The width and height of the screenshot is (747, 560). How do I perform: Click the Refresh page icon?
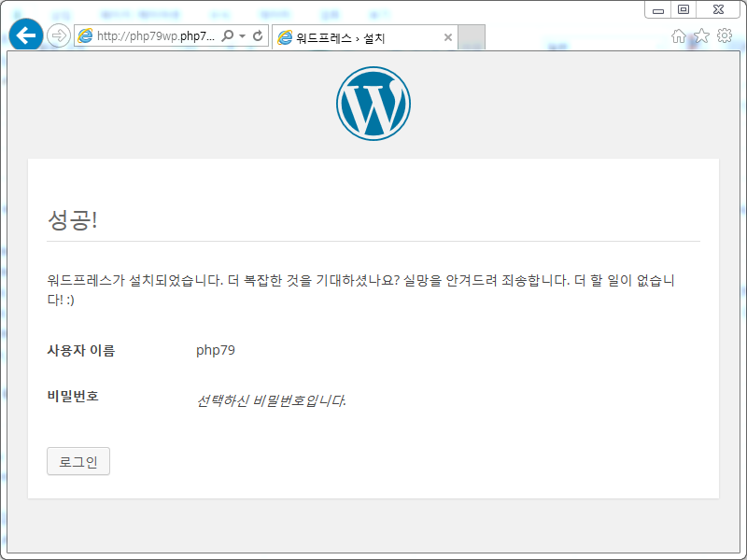(x=258, y=35)
